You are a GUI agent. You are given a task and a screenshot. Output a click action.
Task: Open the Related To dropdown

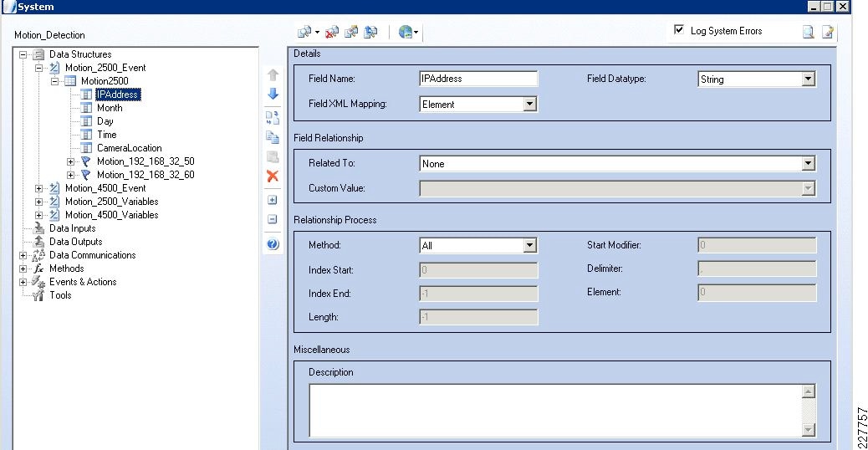[x=809, y=163]
